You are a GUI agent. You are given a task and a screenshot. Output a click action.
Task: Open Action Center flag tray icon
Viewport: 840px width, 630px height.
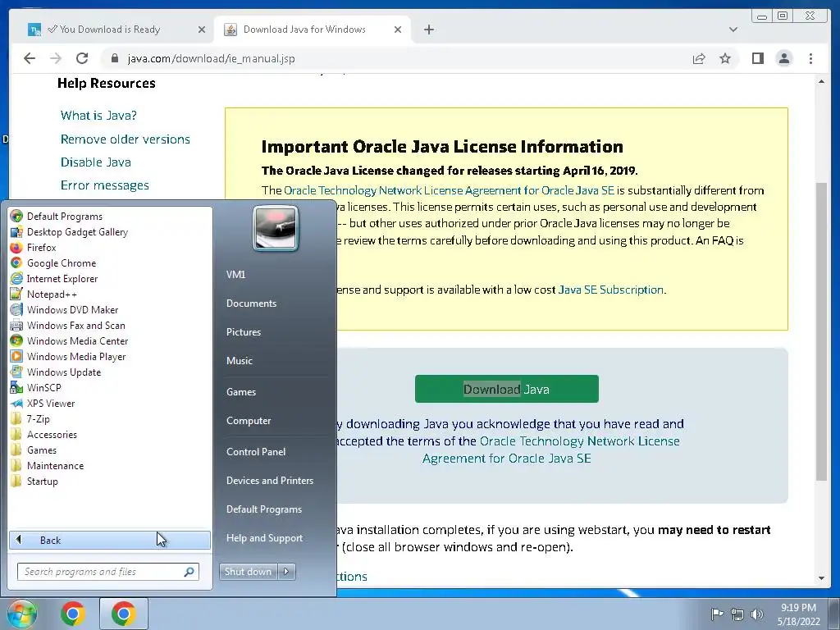pos(717,614)
